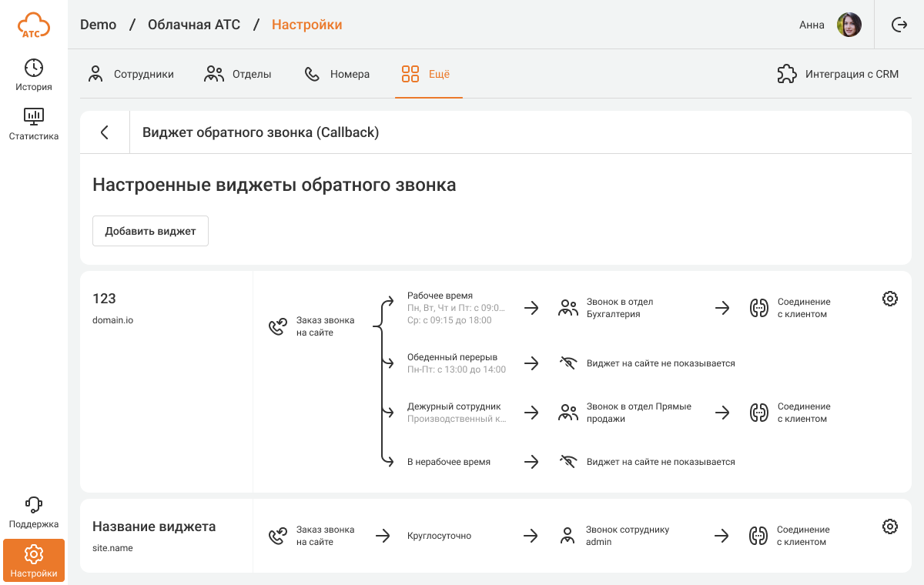Open Статистика chart icon in sidebar
This screenshot has width=924, height=585.
point(34,117)
